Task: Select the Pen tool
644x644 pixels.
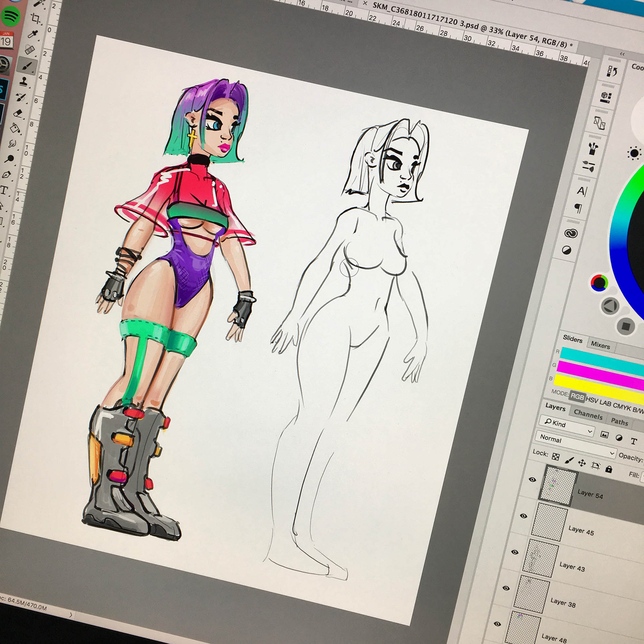Action: (x=7, y=175)
